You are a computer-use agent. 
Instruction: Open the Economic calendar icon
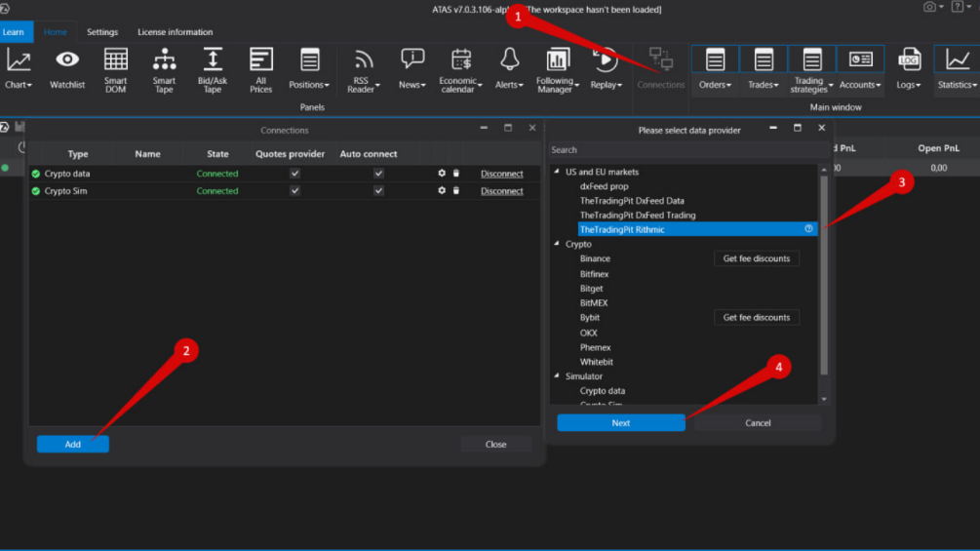click(460, 59)
